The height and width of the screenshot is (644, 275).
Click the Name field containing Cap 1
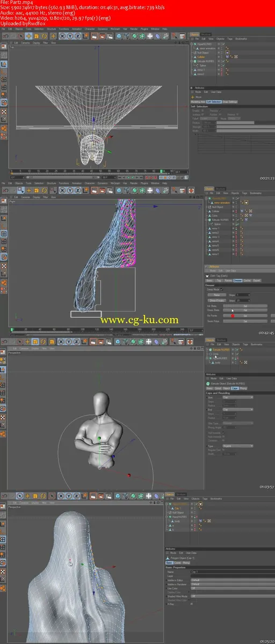click(x=233, y=572)
